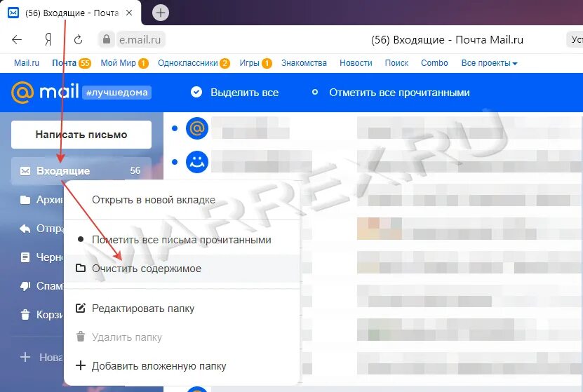This screenshot has height=392, width=583.
Task: Close the Входящие browser tab
Action: (x=129, y=13)
